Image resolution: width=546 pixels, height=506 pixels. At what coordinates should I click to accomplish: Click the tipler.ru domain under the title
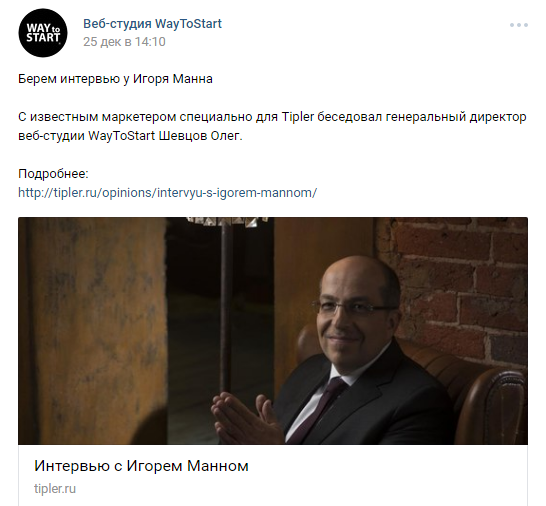(55, 489)
